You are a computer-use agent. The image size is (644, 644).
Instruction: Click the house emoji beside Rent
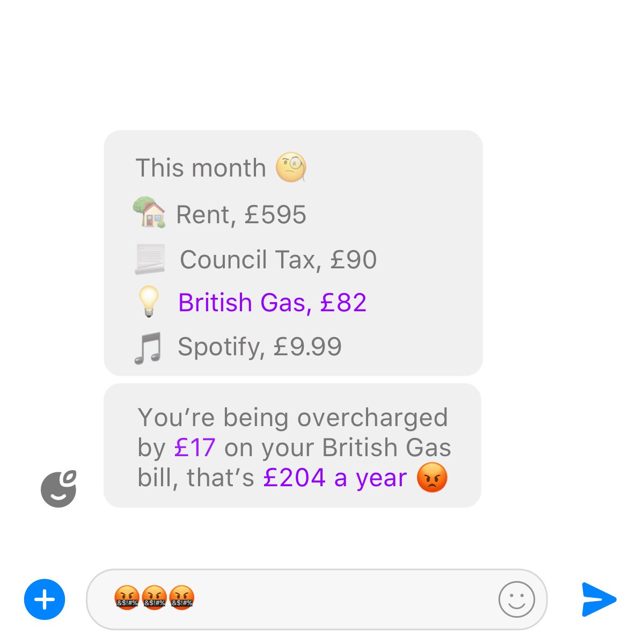point(149,213)
